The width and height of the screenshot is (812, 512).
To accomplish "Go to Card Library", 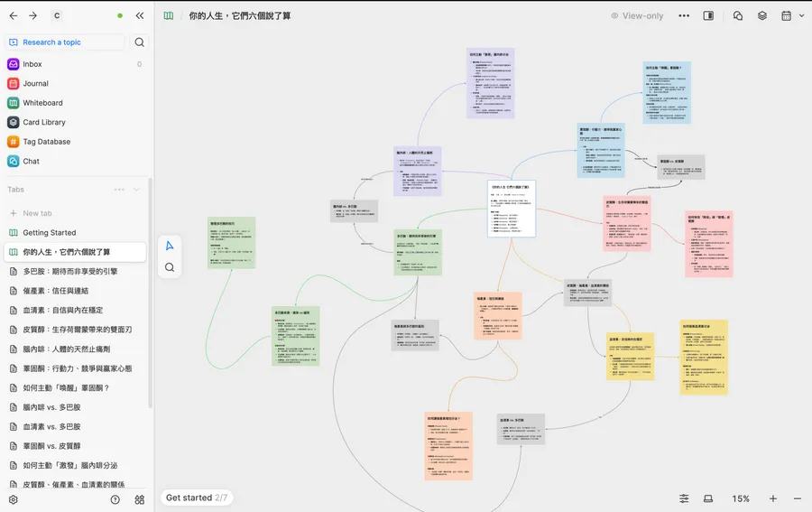I will (x=43, y=122).
